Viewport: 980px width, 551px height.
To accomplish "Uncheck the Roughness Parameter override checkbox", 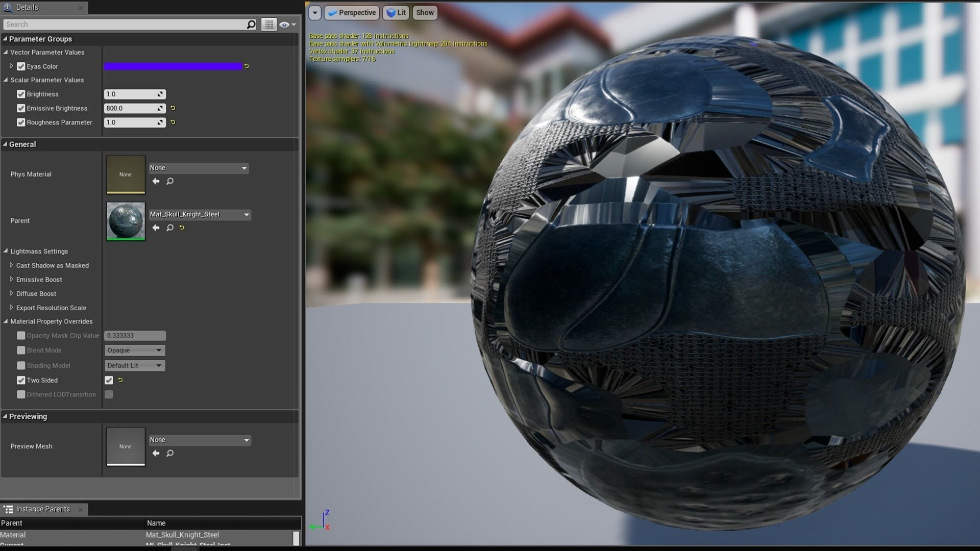I will 21,122.
